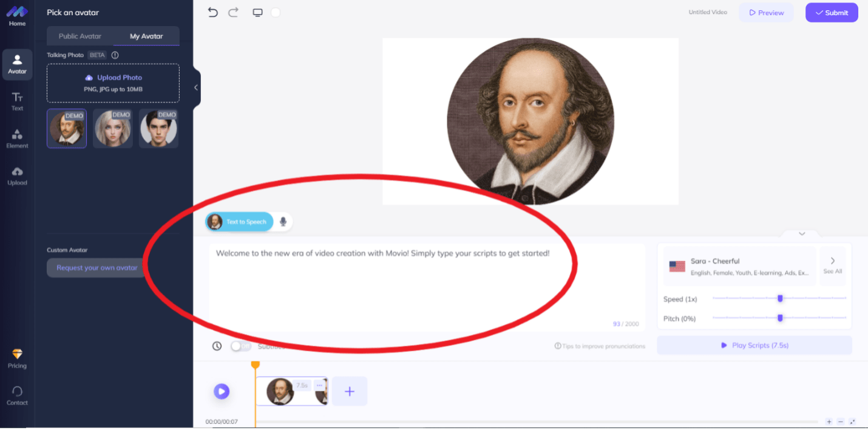Redo the last action
Viewport: 868px width, 430px height.
233,12
